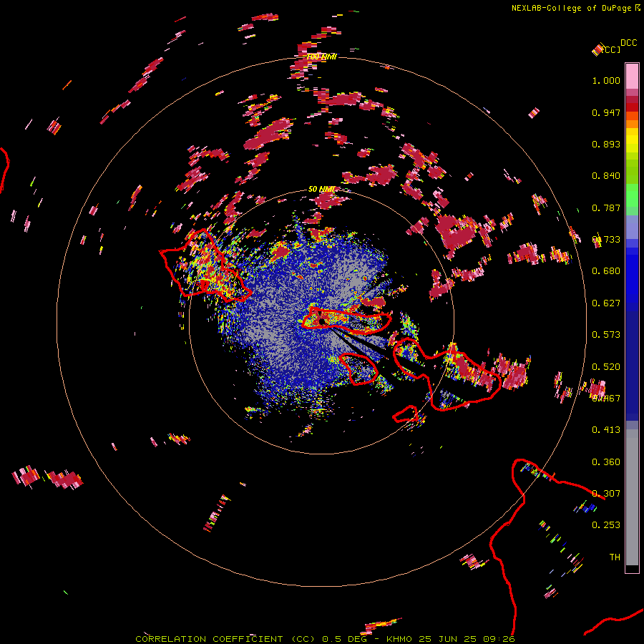
Task: Click the [CC] legend label
Action: point(611,50)
